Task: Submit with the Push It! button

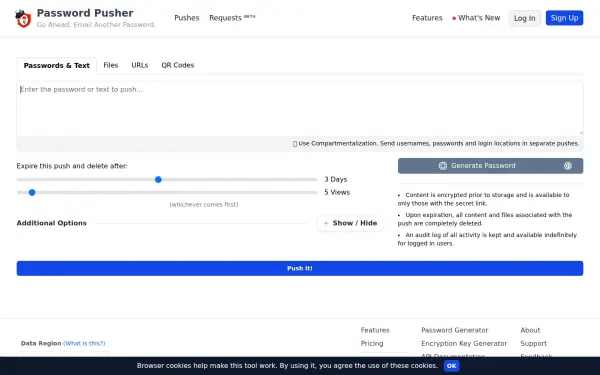Action: 300,269
